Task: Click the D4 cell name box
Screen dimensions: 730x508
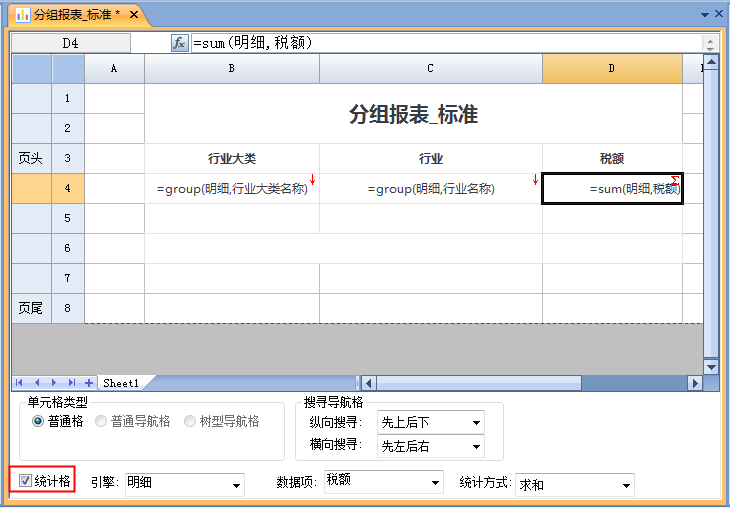Action: (x=70, y=43)
